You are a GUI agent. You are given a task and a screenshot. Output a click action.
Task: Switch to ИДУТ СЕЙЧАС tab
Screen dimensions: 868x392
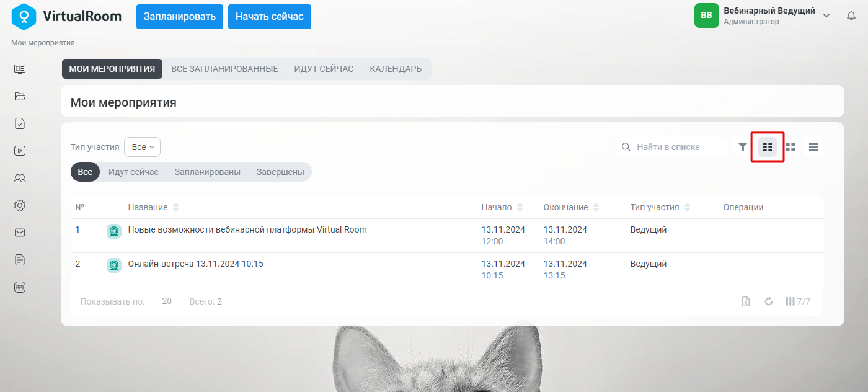tap(324, 69)
